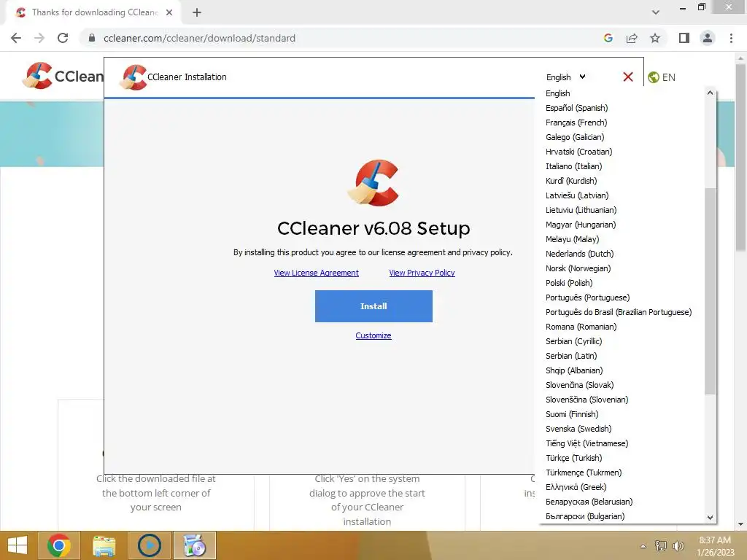Click the browser forward arrow
This screenshot has width=747, height=560.
pos(39,38)
